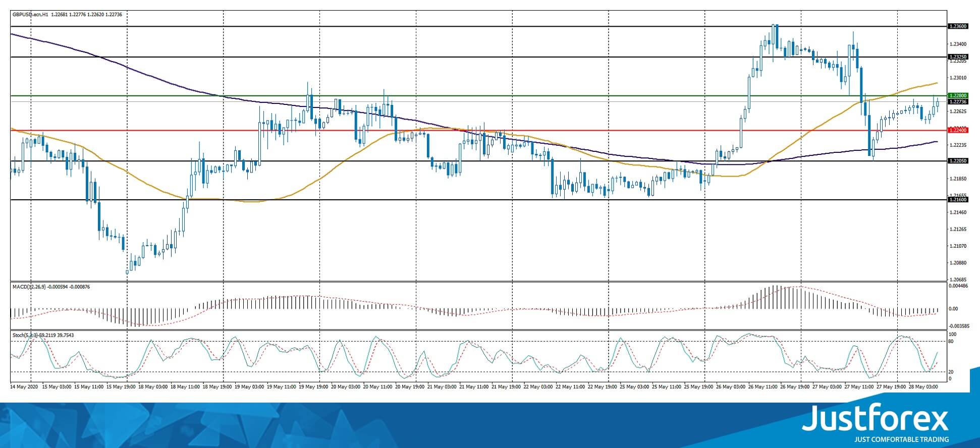Click the 25 May 03:00 time label

(635, 386)
